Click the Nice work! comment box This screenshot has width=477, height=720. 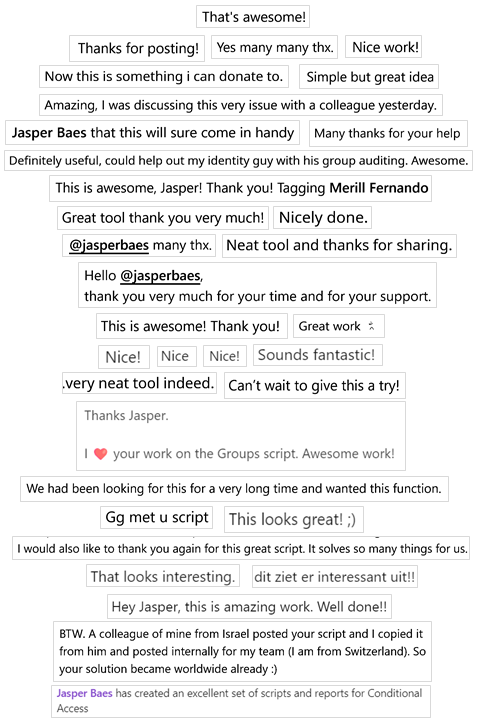(x=384, y=47)
